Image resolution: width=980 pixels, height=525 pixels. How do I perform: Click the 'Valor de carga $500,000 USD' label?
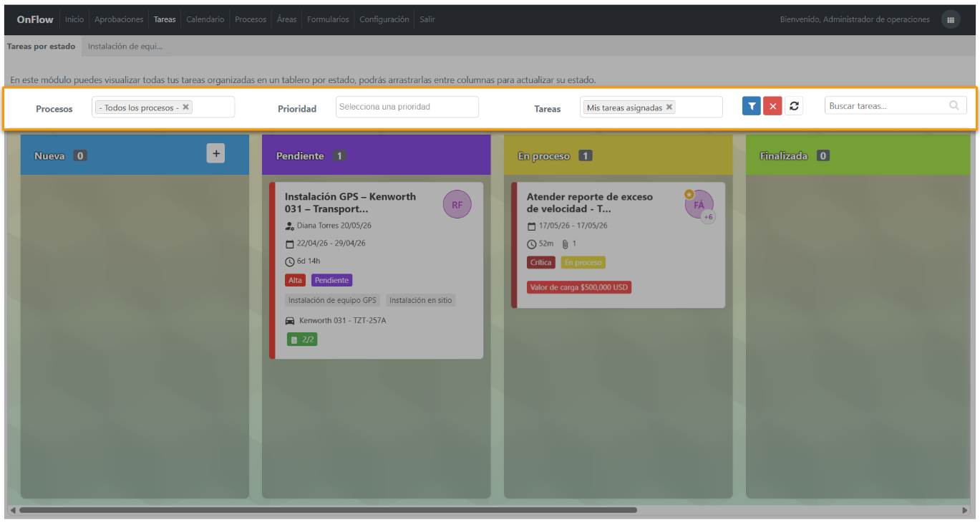(x=579, y=287)
